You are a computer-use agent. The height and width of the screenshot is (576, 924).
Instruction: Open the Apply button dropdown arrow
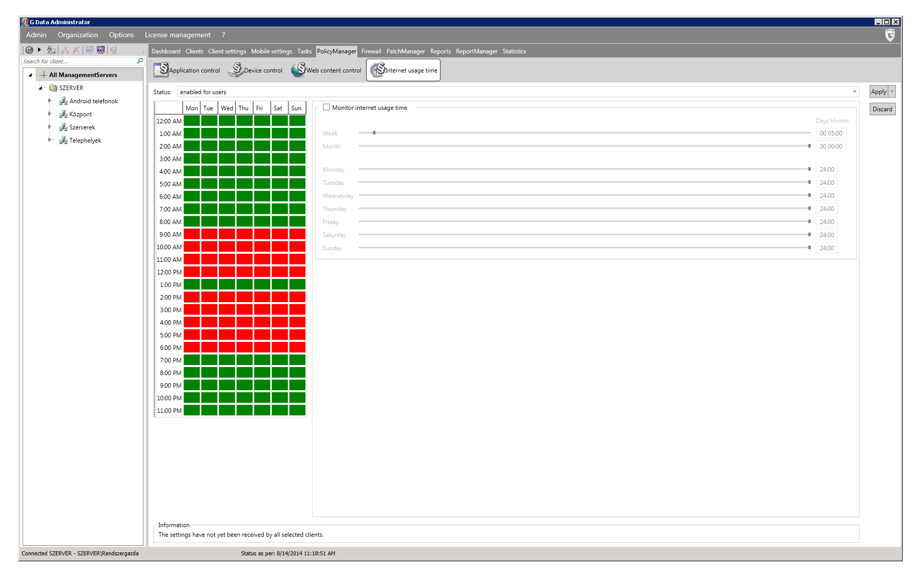tap(892, 91)
